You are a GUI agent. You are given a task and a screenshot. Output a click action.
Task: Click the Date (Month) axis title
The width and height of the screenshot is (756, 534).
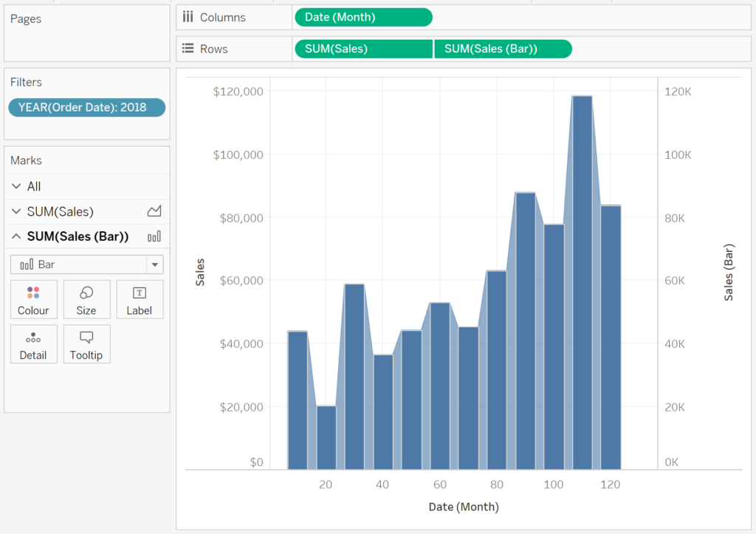coord(464,507)
